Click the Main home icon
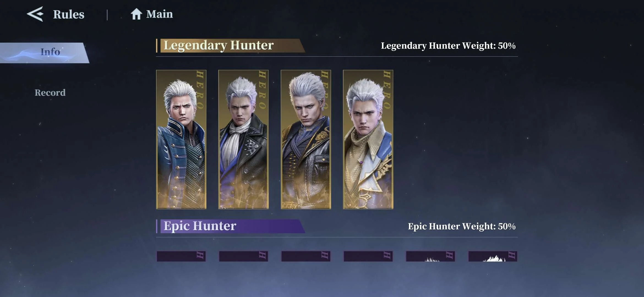644x297 pixels. pyautogui.click(x=136, y=14)
